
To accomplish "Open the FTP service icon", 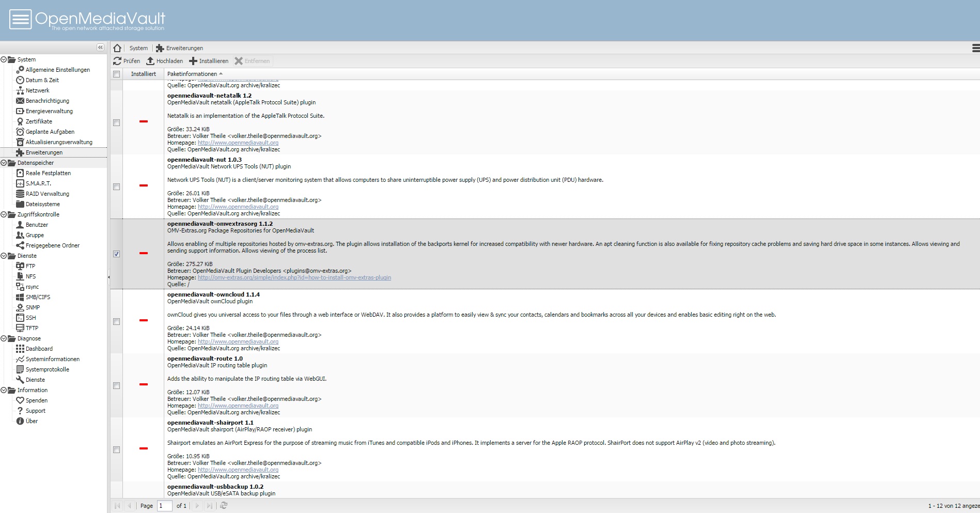I will point(20,266).
